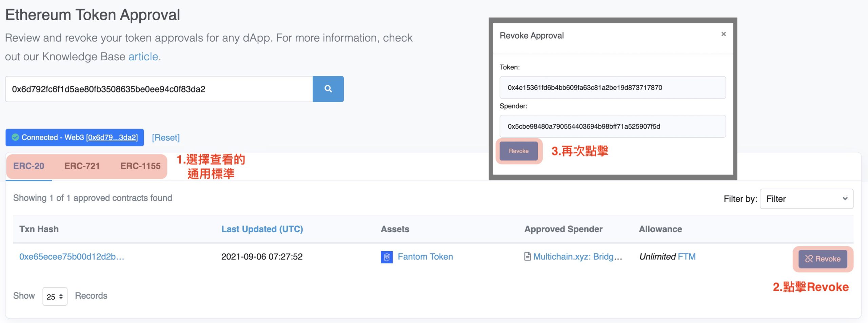Click the Spender address field in dialog

[x=612, y=126]
